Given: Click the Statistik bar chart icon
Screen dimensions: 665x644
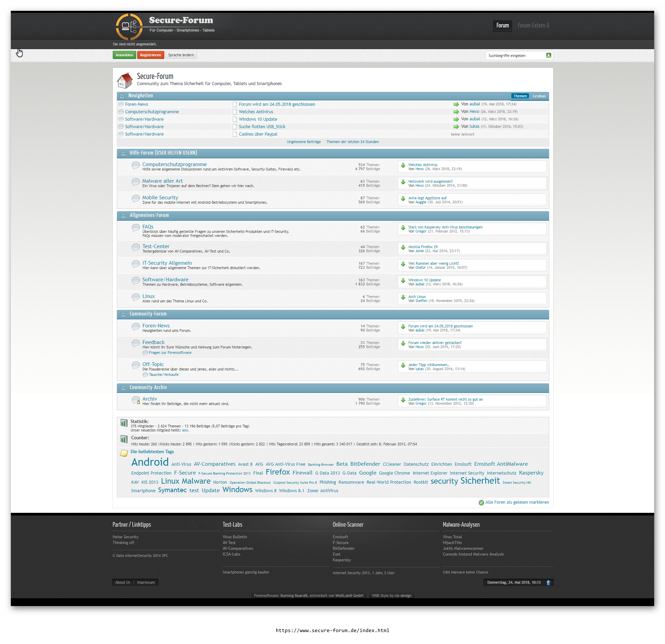Looking at the screenshot, I should pyautogui.click(x=124, y=423).
